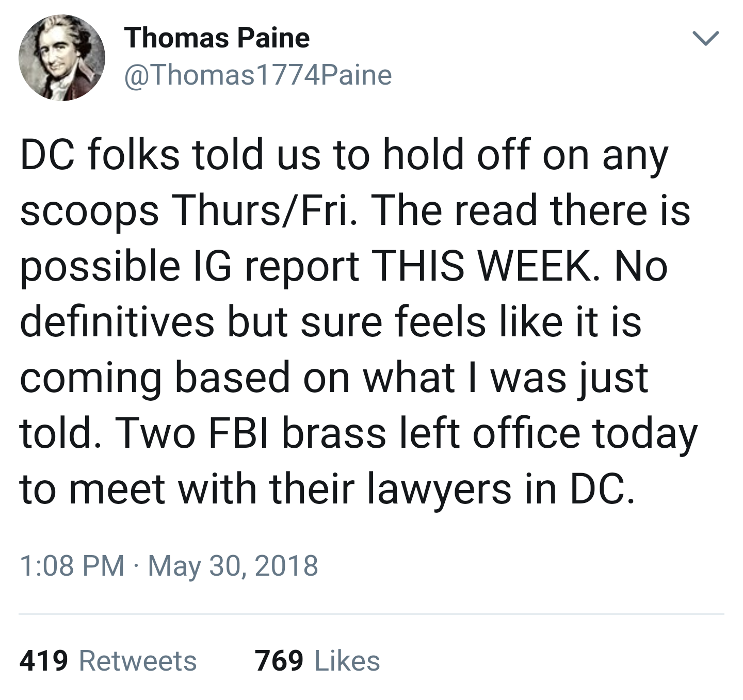Click the 1:08 PM timestamp

72,565
